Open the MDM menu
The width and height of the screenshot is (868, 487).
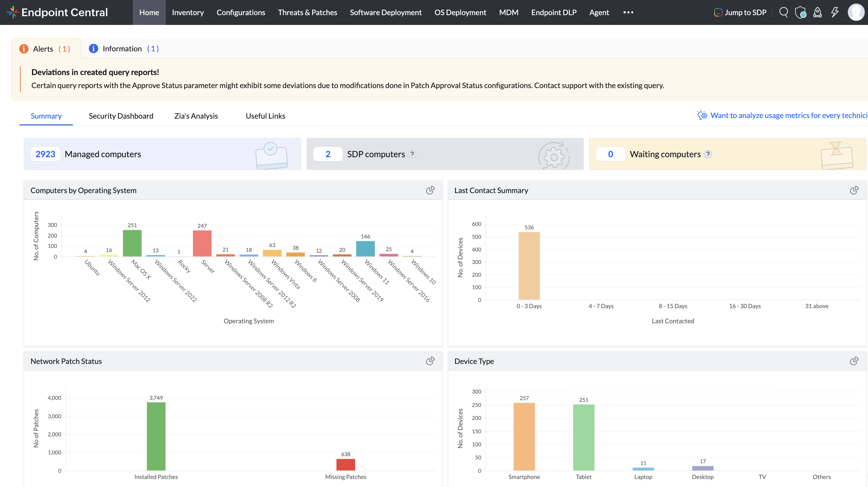pyautogui.click(x=509, y=12)
